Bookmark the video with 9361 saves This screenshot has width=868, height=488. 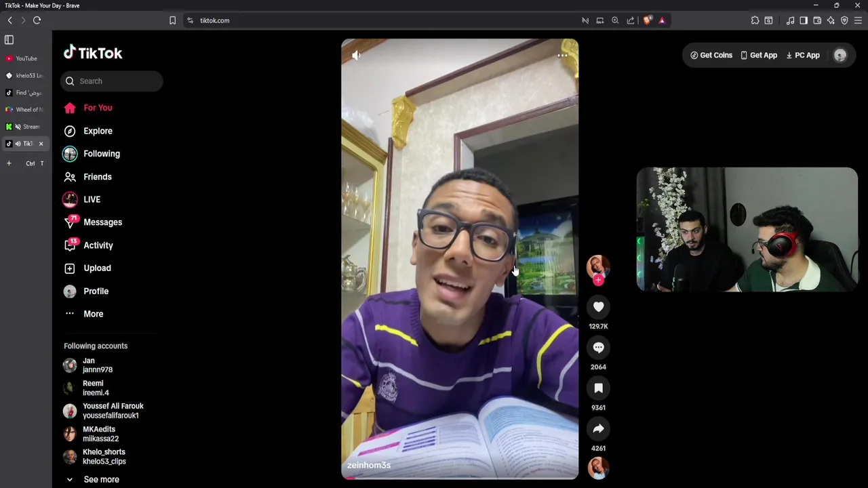click(598, 388)
